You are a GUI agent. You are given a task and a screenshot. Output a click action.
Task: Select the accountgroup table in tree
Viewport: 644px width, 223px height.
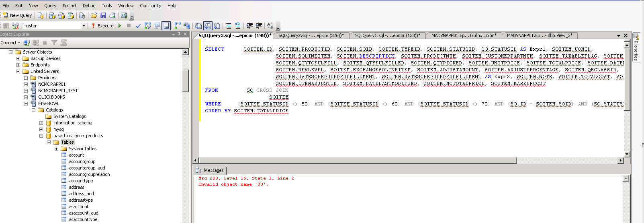tap(82, 161)
